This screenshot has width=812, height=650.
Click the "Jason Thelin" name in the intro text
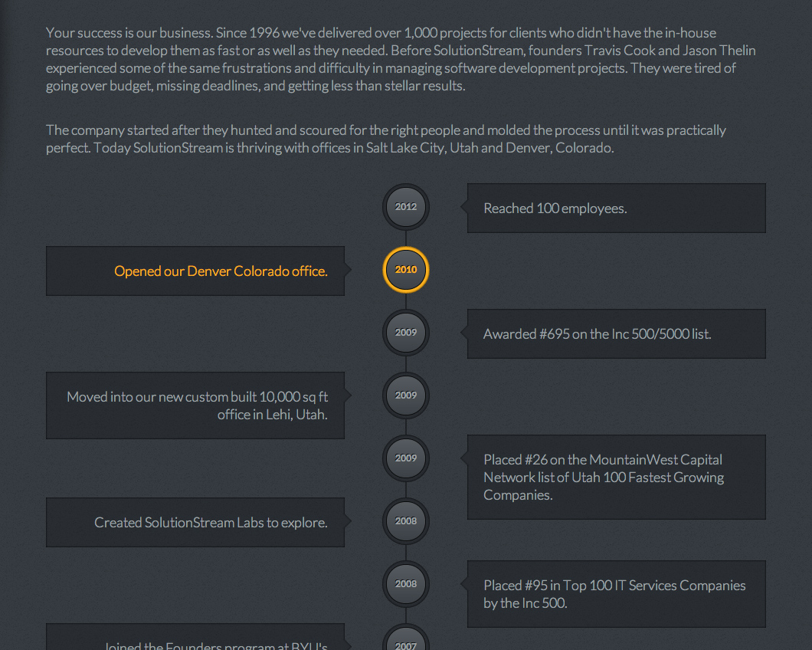click(719, 51)
